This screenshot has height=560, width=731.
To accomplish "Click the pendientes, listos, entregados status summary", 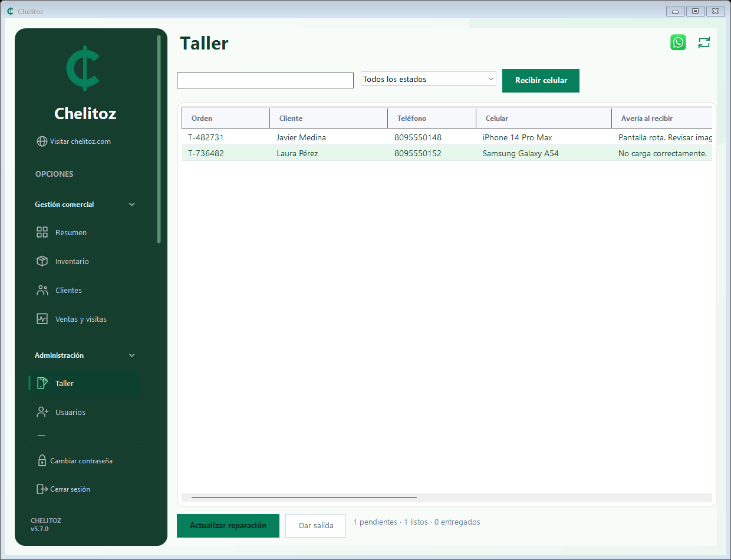I will [417, 522].
